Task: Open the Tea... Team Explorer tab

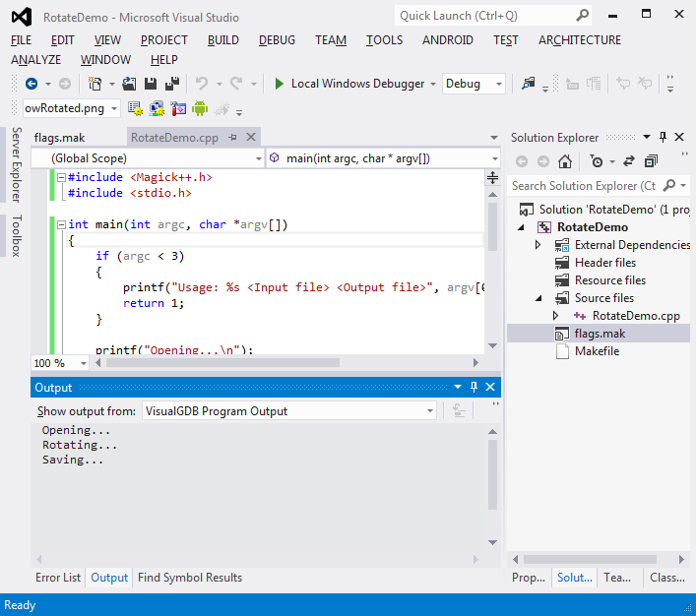Action: click(x=617, y=578)
